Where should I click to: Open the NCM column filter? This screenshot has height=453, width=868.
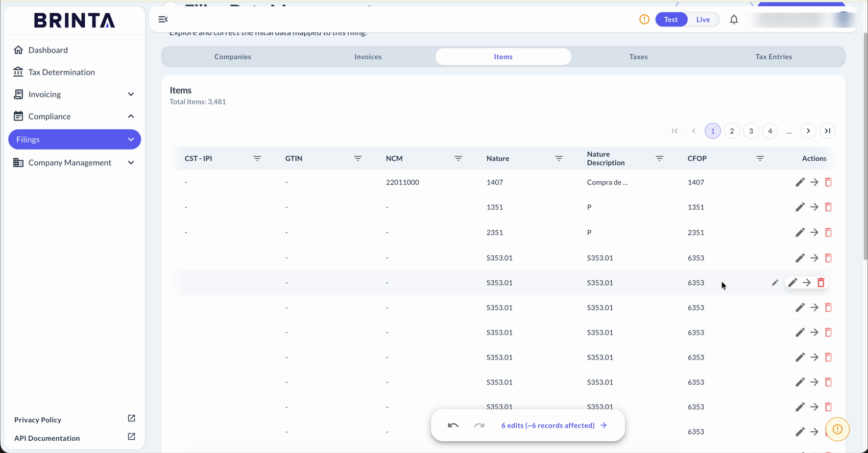point(458,158)
